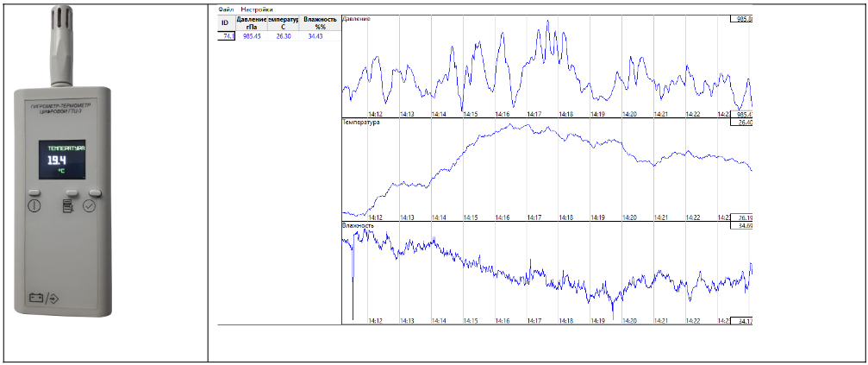Click the Влажность %% column header
Image resolution: width=868 pixels, height=365 pixels.
click(x=319, y=23)
